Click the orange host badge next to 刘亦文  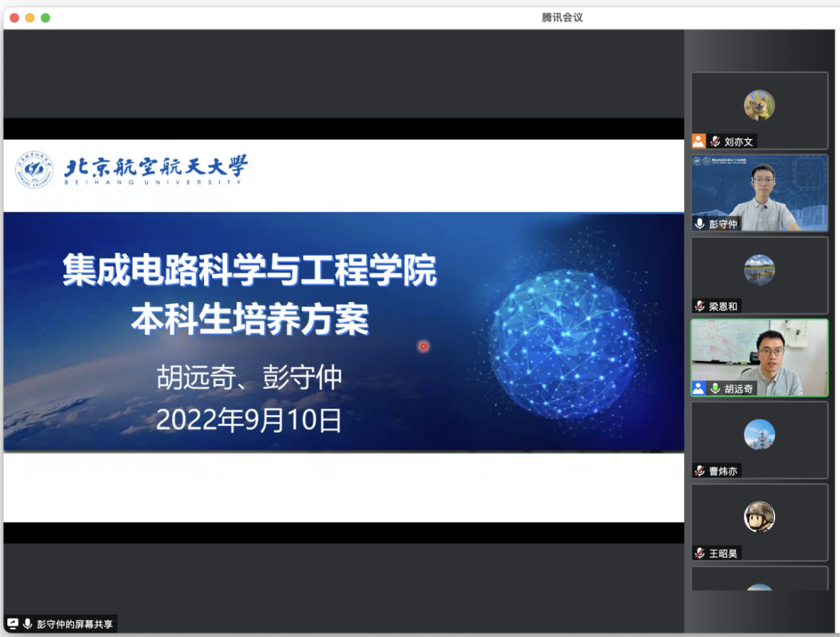point(698,141)
